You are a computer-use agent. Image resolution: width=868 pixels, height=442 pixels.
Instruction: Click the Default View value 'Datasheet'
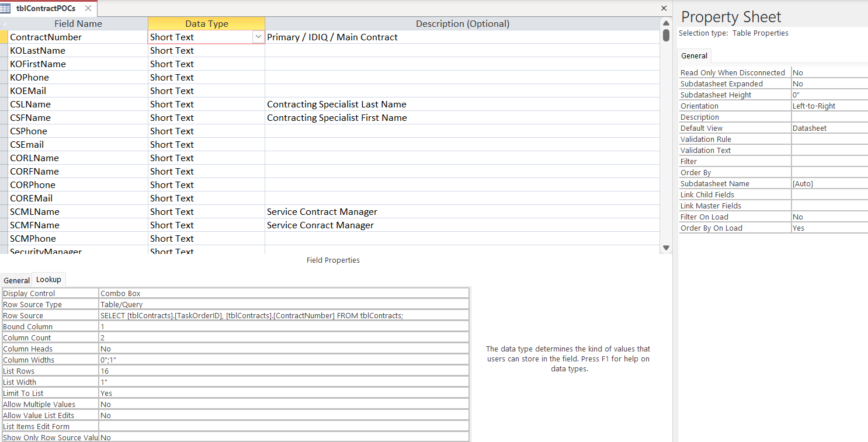829,128
